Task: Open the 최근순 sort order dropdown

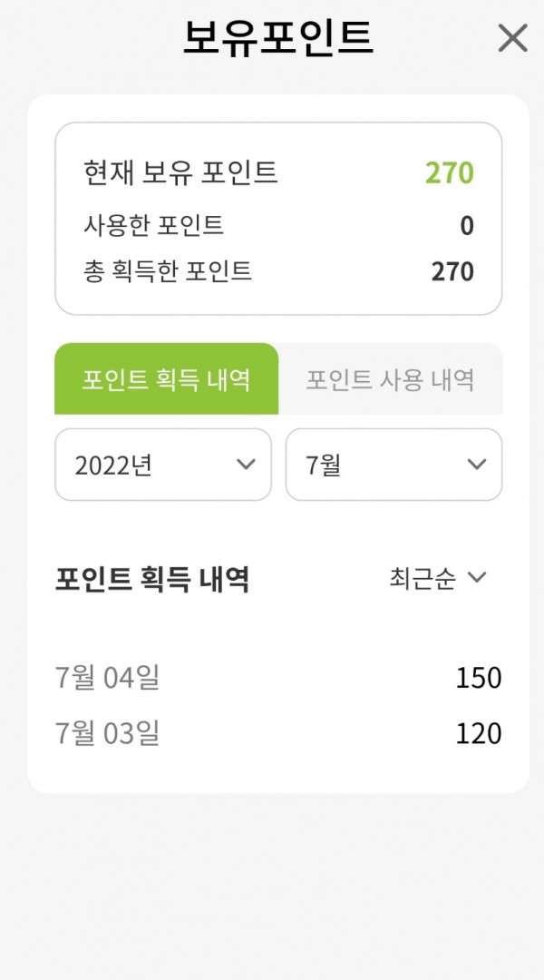Action: pyautogui.click(x=437, y=578)
